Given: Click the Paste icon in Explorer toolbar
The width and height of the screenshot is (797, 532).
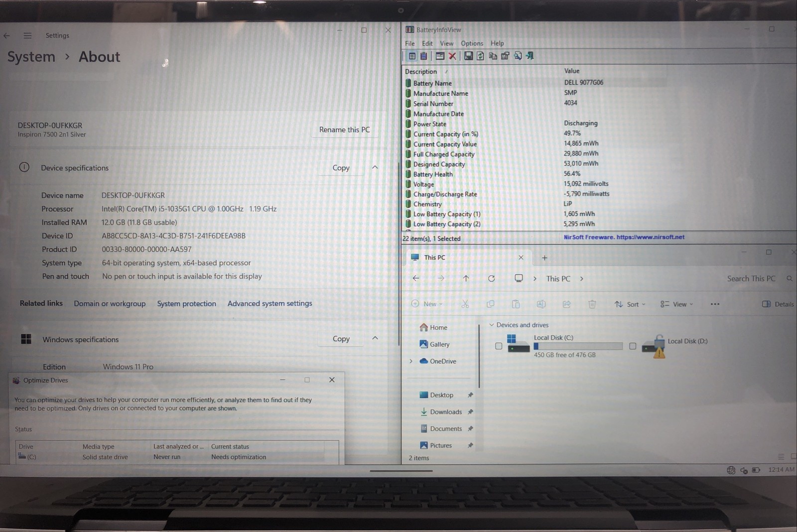Looking at the screenshot, I should pyautogui.click(x=516, y=304).
